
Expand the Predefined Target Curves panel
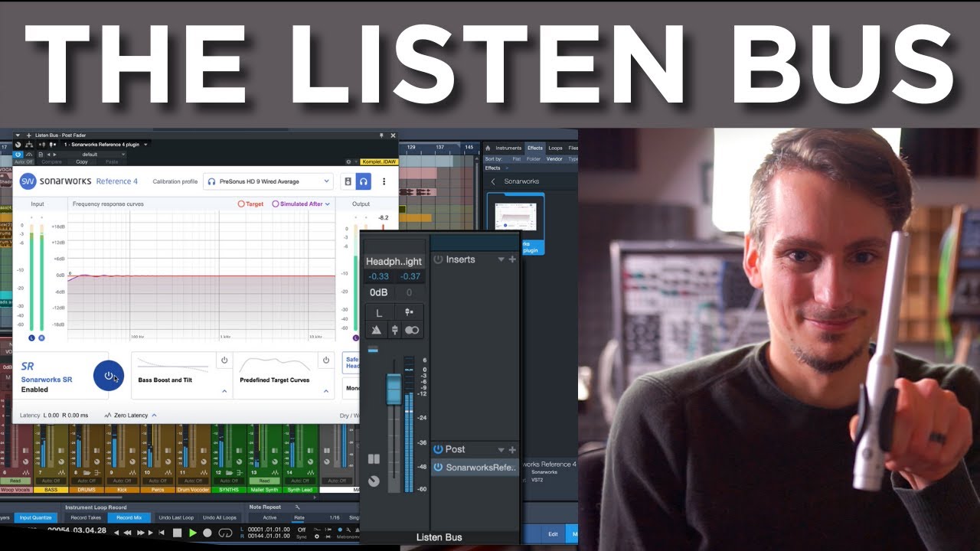[x=326, y=391]
